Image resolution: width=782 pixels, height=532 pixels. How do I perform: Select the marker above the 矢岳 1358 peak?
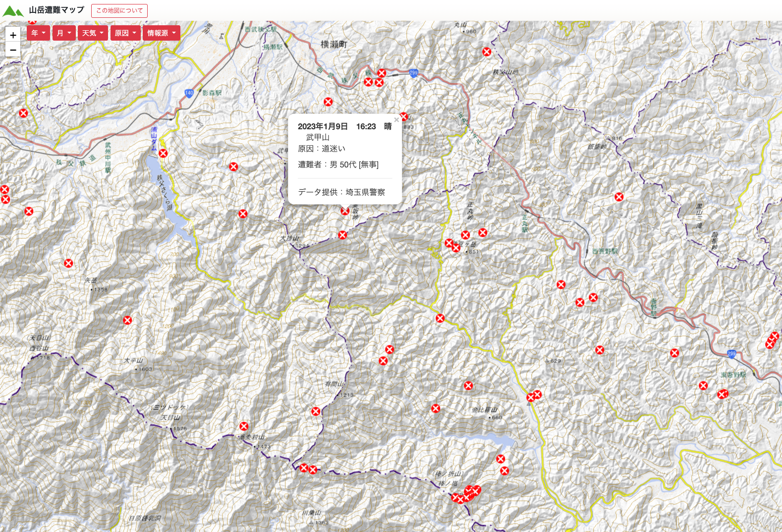click(68, 264)
